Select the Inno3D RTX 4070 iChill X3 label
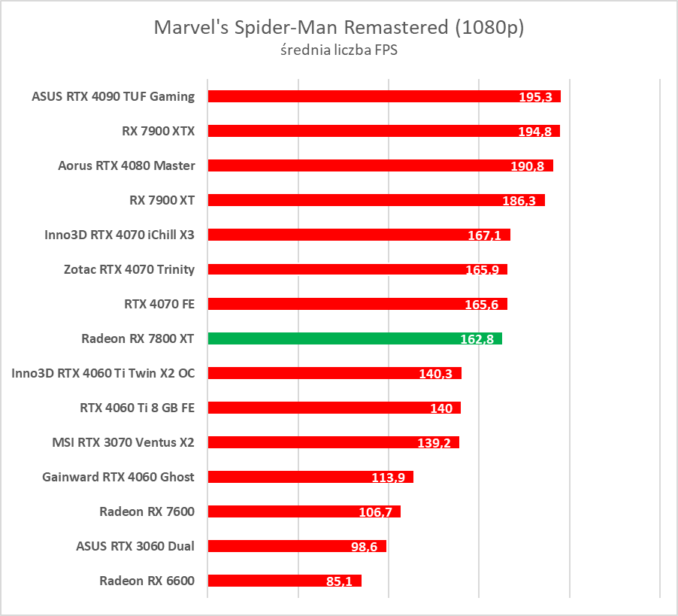This screenshot has height=616, width=678. point(120,235)
